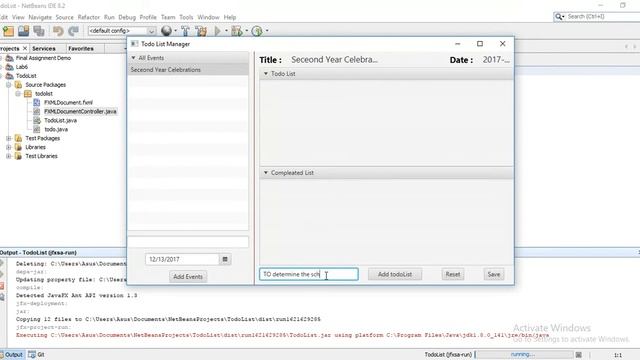Click the Redo arrow in NetBeans toolbar

click(x=73, y=31)
